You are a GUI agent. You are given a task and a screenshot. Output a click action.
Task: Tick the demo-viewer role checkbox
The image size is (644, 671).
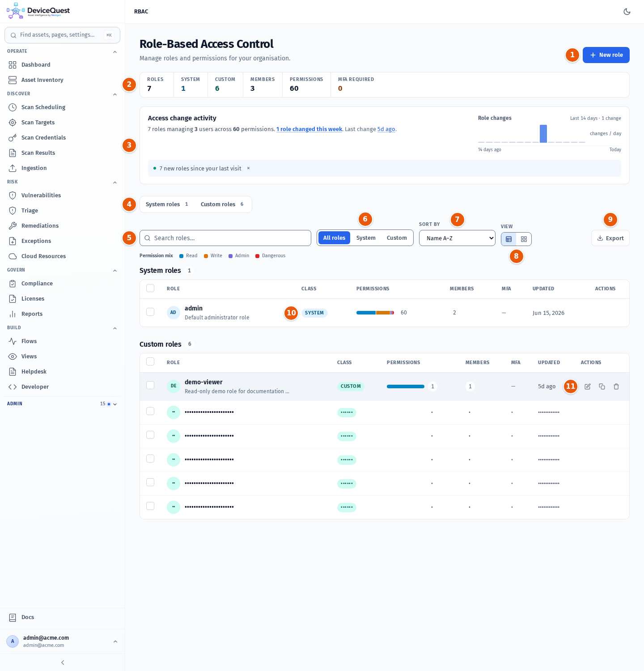click(150, 385)
